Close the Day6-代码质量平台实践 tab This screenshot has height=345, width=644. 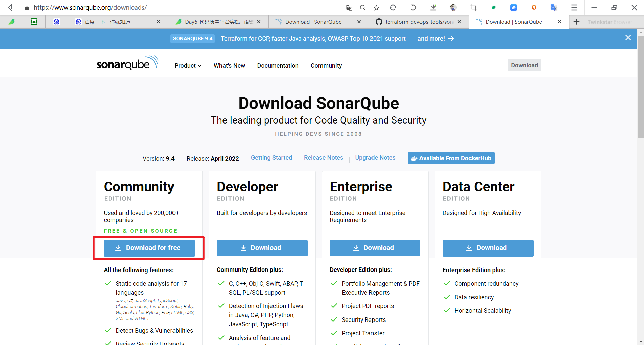pos(259,22)
